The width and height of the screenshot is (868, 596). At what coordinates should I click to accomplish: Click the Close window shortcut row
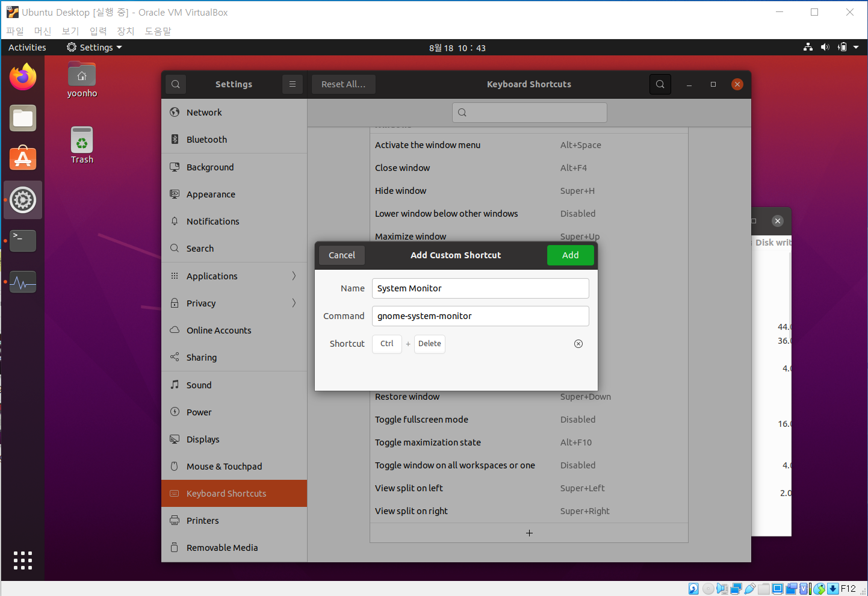point(529,168)
